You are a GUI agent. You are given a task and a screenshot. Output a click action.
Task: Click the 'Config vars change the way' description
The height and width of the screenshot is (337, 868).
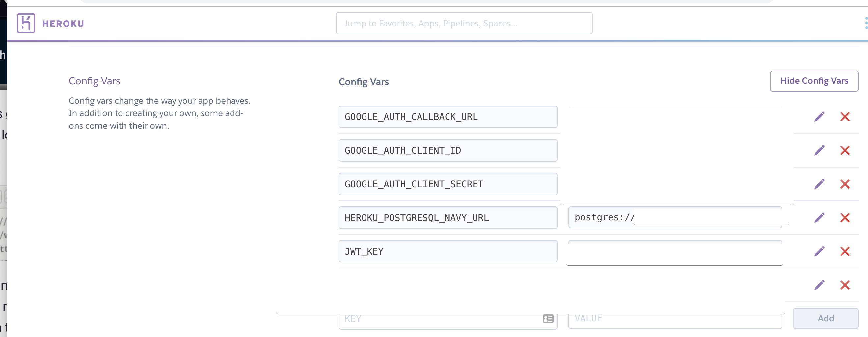[159, 113]
